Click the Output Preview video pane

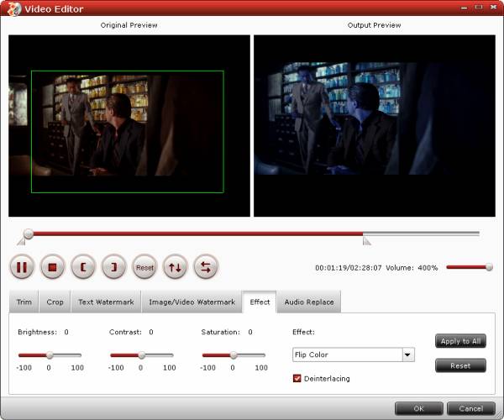click(x=375, y=126)
